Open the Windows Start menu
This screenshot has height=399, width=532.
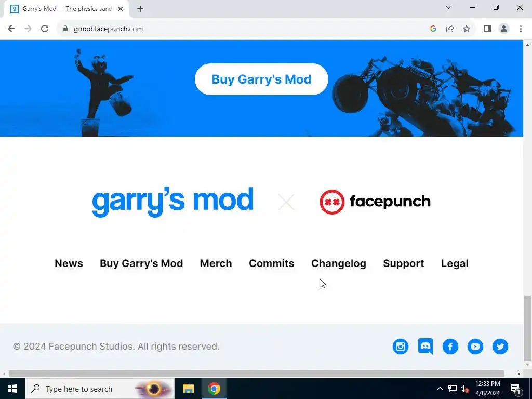[12, 389]
